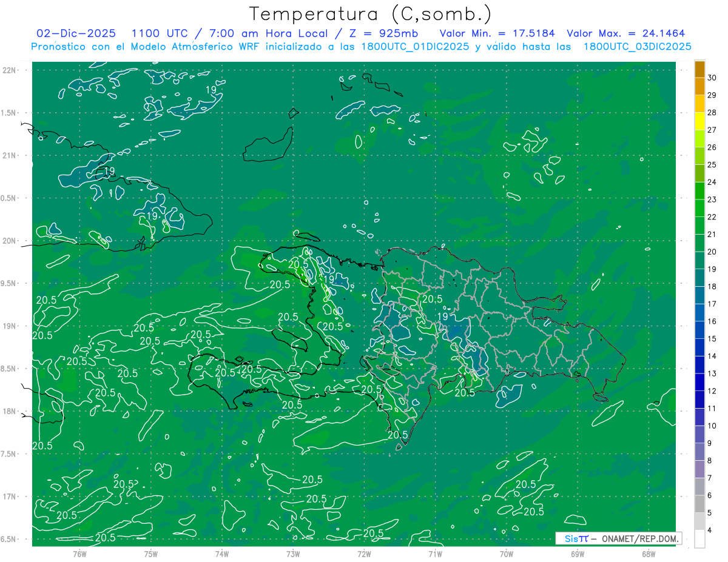Select the '02-Dic-2025' date text

click(76, 33)
